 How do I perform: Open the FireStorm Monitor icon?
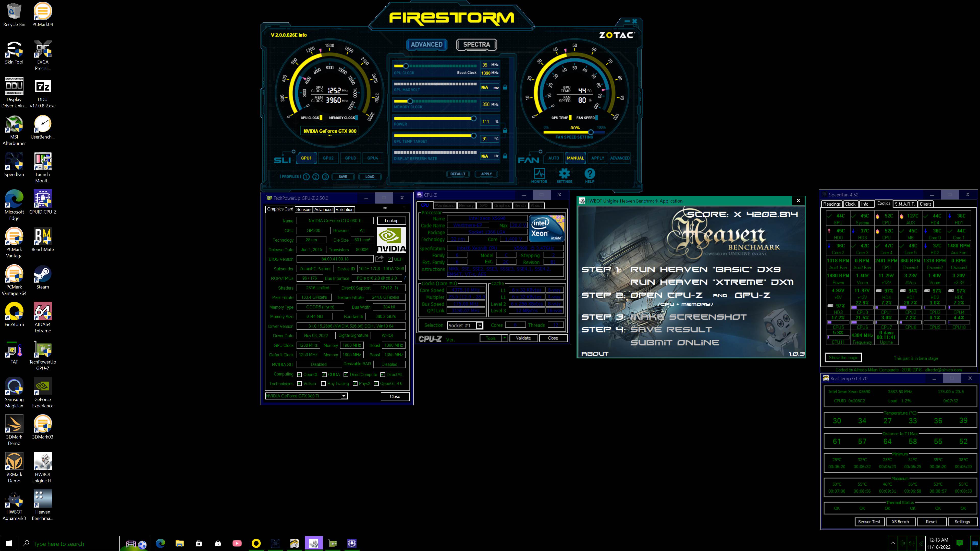pyautogui.click(x=539, y=174)
